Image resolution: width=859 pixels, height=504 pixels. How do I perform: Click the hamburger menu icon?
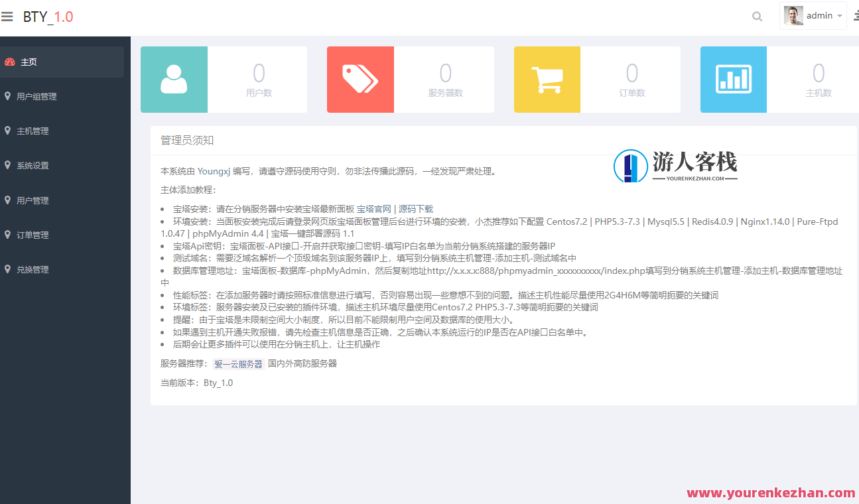tap(7, 16)
